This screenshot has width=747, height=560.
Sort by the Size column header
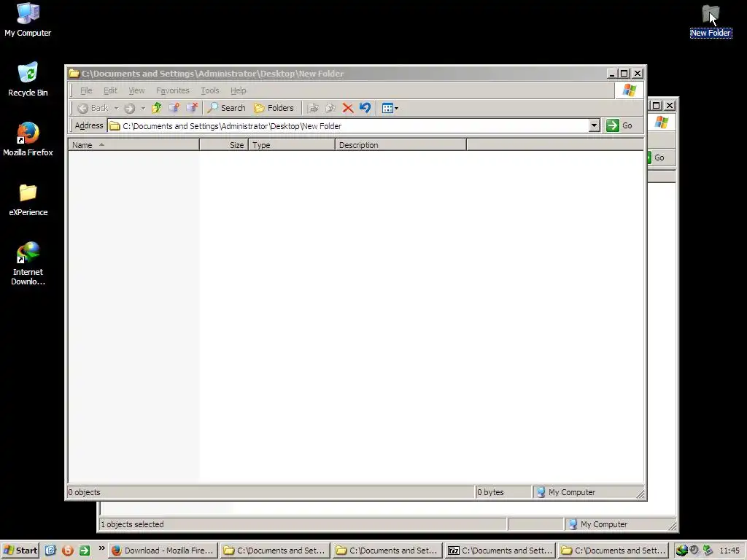(x=224, y=145)
